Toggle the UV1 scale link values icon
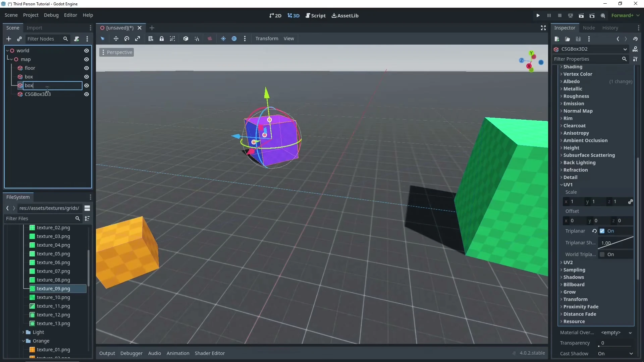 [630, 201]
